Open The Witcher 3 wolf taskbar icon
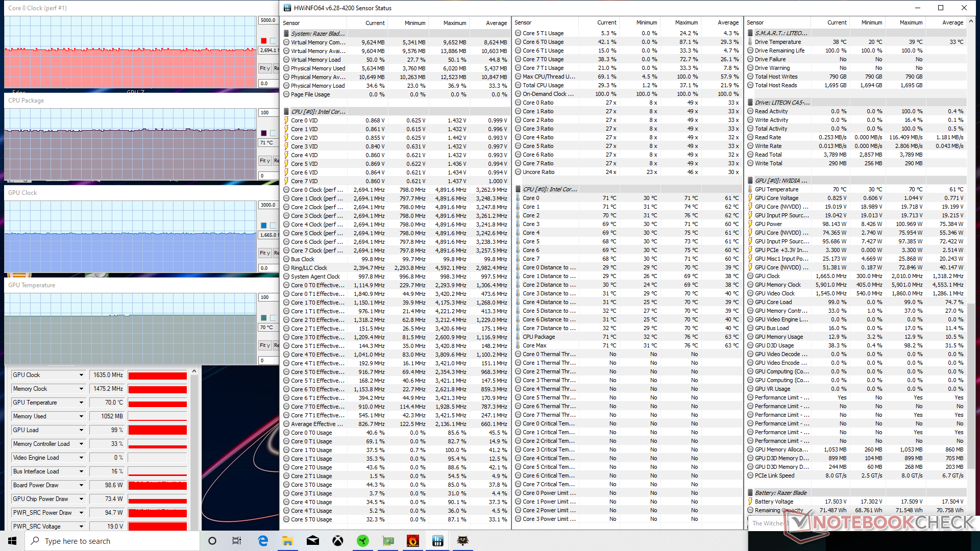The image size is (980, 551). click(x=462, y=541)
